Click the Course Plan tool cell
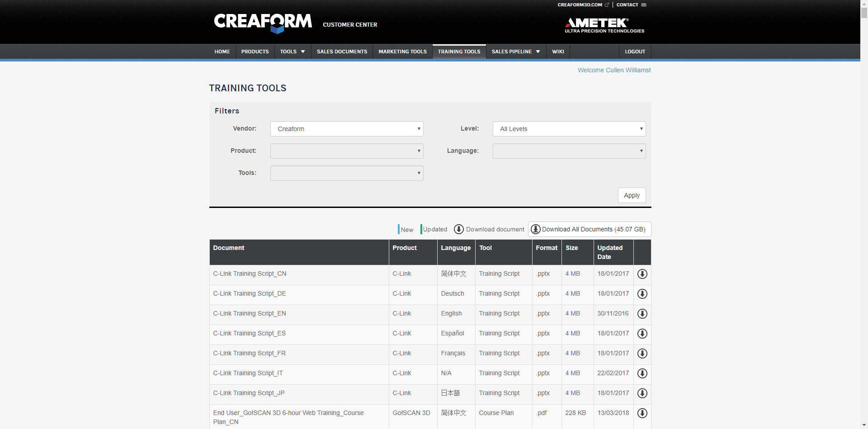This screenshot has width=868, height=429. coord(496,413)
